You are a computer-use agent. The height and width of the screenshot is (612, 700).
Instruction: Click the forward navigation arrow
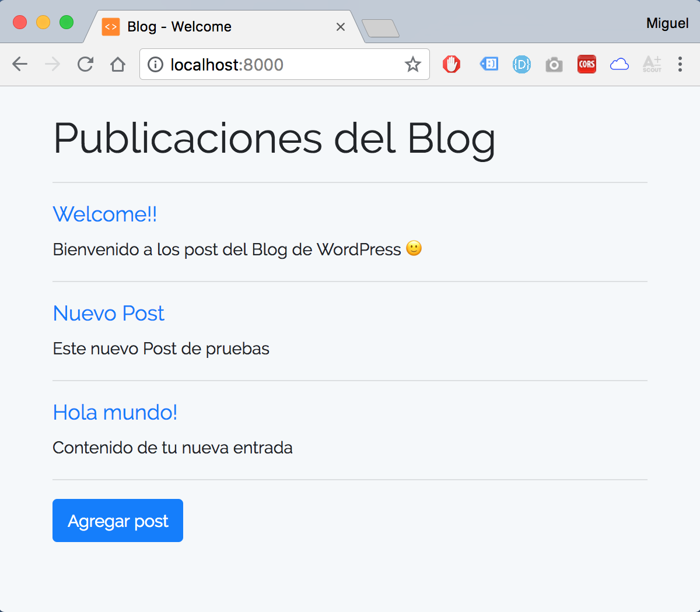[52, 64]
